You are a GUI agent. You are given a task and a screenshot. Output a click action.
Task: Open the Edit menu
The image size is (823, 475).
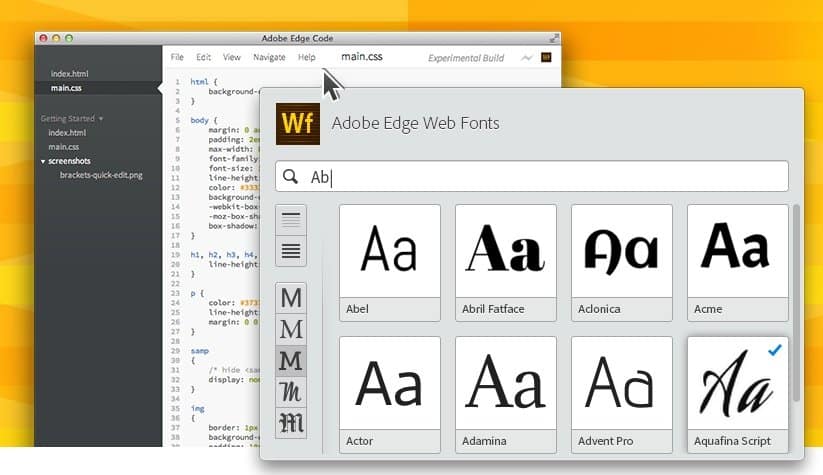click(203, 57)
